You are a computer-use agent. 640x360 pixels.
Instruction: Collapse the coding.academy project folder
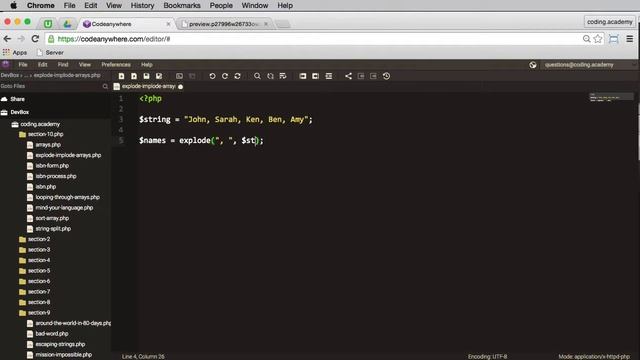40,124
